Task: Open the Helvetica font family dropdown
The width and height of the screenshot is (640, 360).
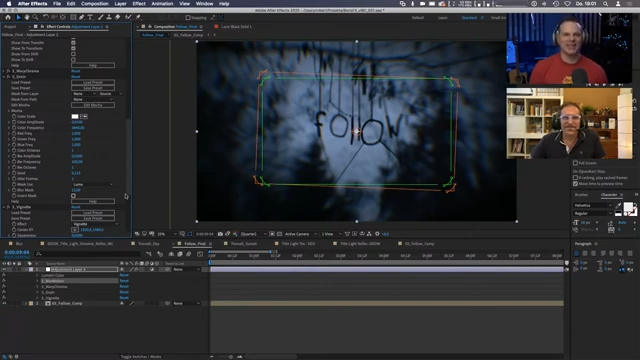Action: click(x=593, y=205)
